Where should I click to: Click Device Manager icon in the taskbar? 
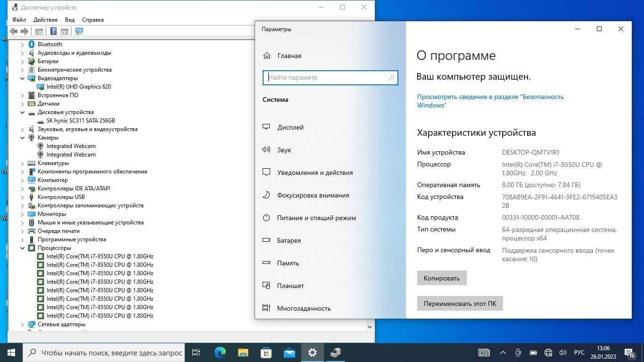(336, 353)
